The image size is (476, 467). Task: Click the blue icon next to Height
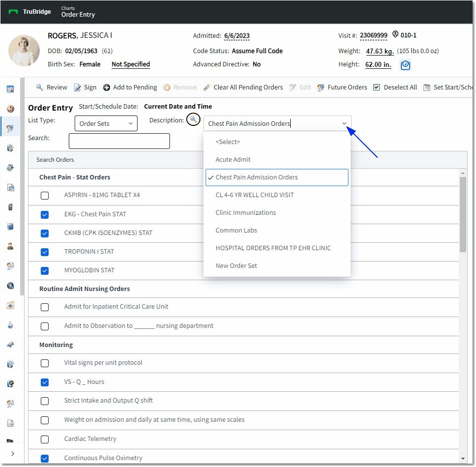pyautogui.click(x=405, y=65)
